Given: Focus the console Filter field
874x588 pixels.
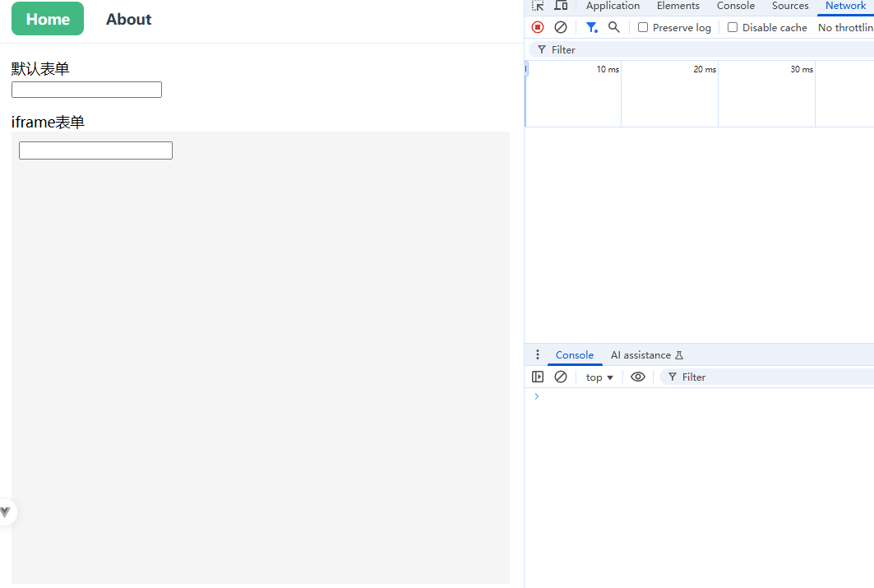Looking at the screenshot, I should pyautogui.click(x=767, y=377).
